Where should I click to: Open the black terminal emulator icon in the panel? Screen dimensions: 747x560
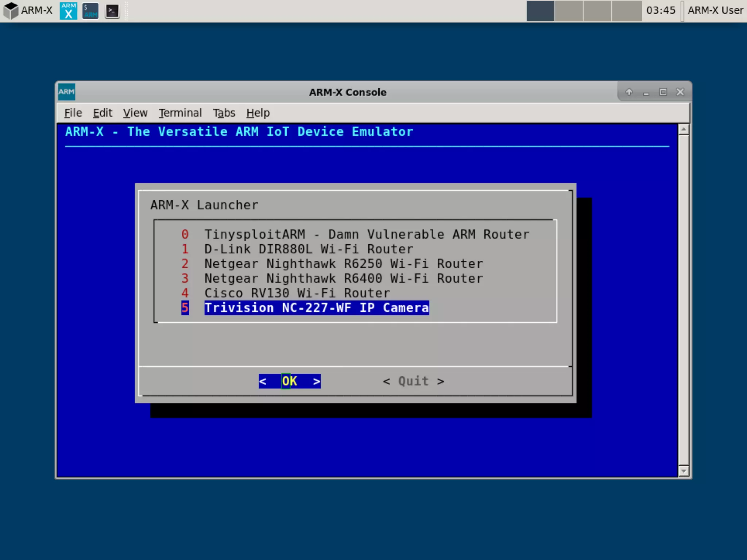tap(112, 11)
